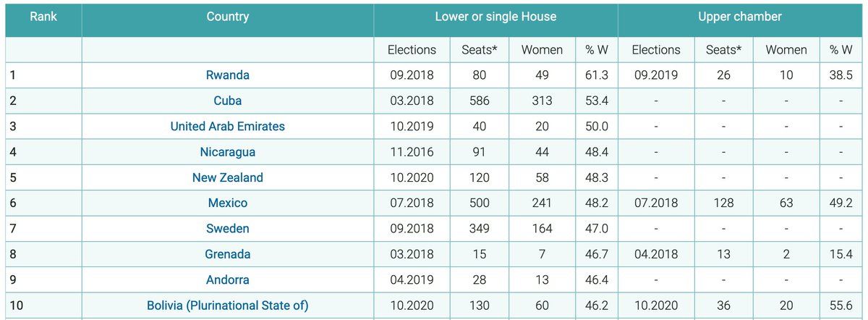868x320 pixels.
Task: Click the Sweden country link
Action: (x=227, y=228)
